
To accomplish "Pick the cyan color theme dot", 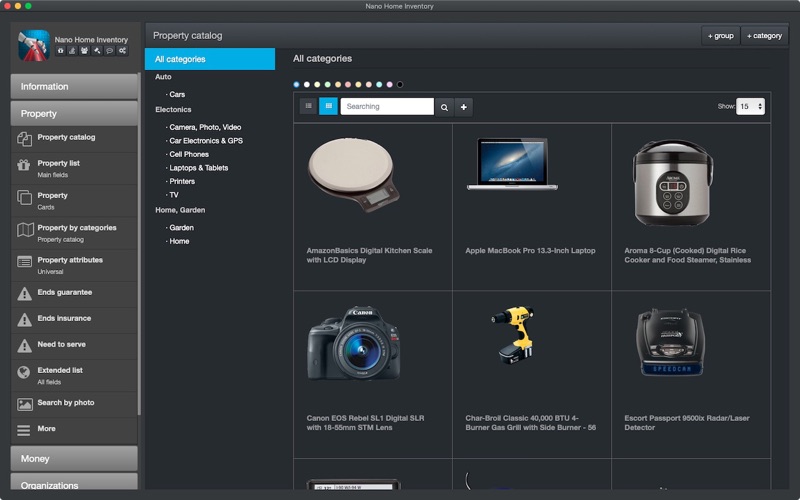I will 379,85.
